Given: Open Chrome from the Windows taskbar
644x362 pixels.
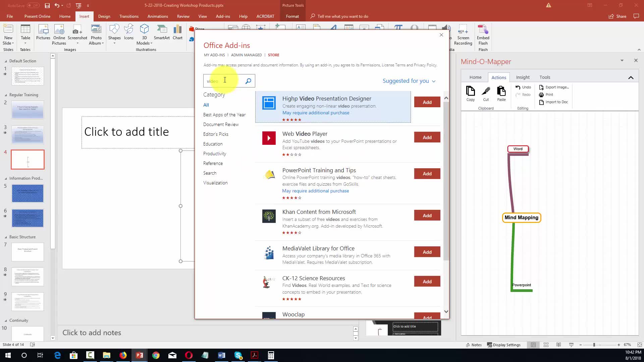Looking at the screenshot, I should click(156, 355).
